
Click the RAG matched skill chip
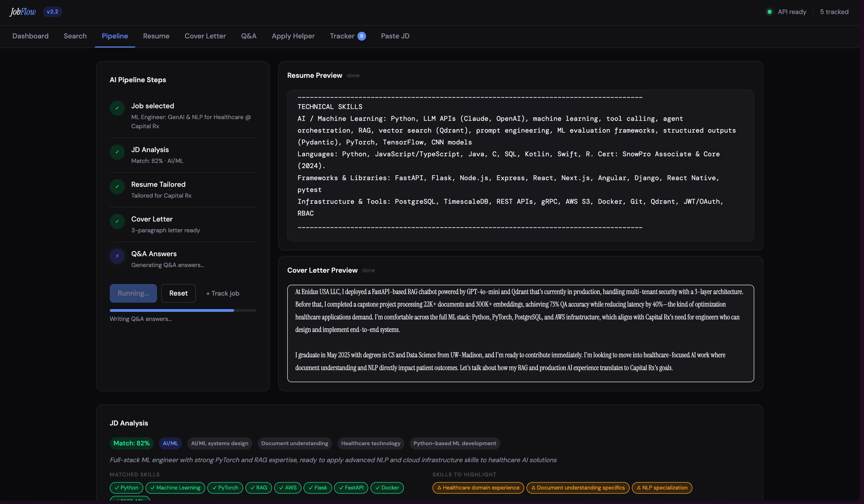259,488
